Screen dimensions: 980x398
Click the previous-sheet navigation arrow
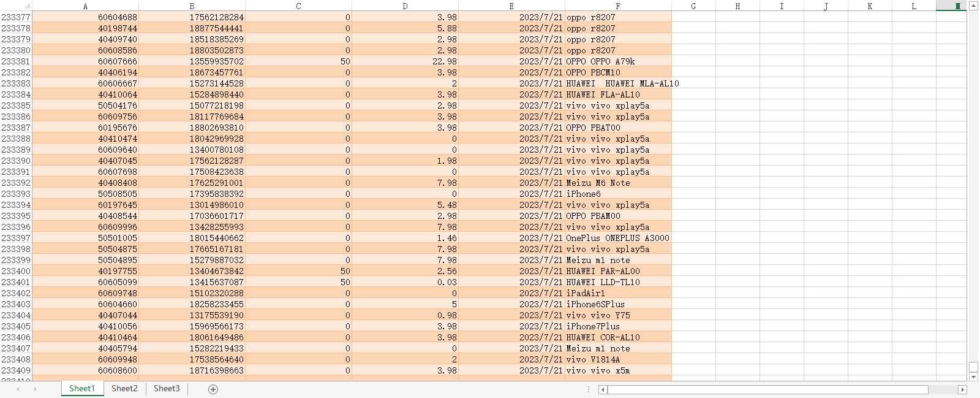(18, 389)
